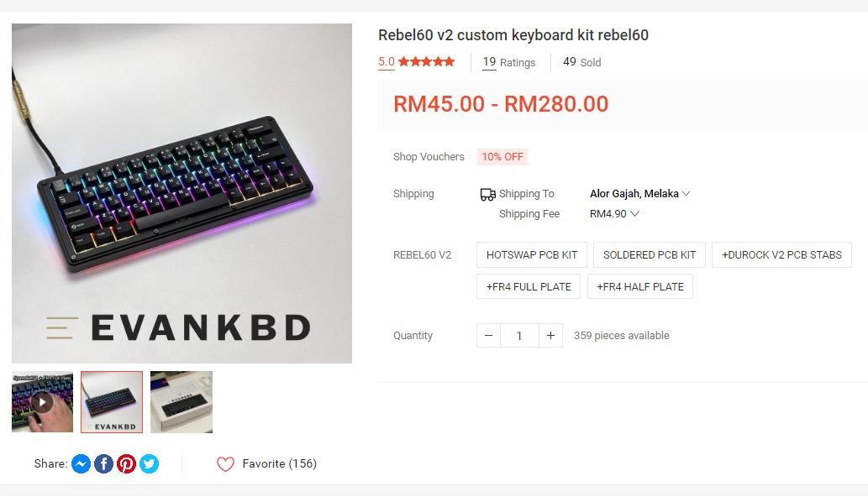Screen dimensions: 868x497
Task: Select the HOTSWAP PCB KIT variation
Action: (531, 254)
